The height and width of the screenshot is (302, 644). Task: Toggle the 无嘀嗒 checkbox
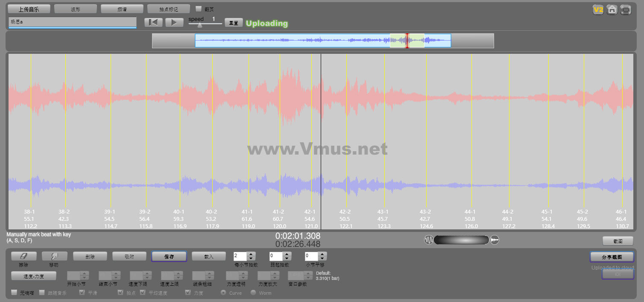pos(15,293)
